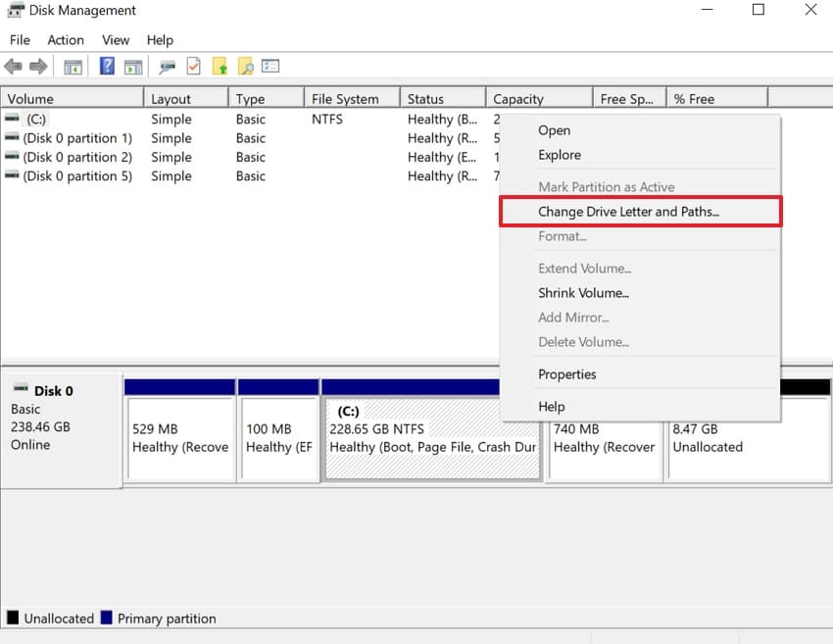Sort by the Layout column header
The width and height of the screenshot is (833, 644).
(186, 98)
